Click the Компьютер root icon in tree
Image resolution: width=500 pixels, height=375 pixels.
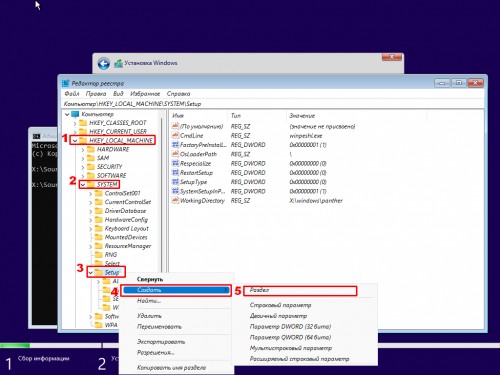(x=76, y=114)
